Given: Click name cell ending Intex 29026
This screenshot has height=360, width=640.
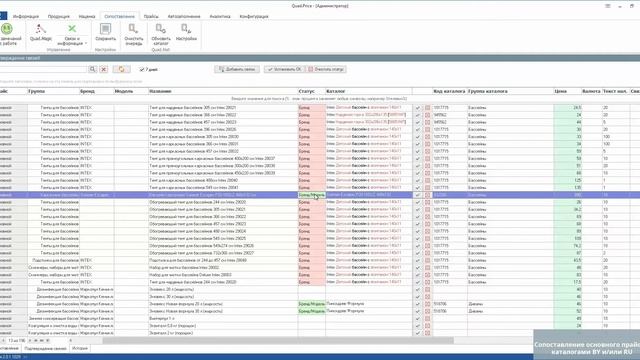Looking at the screenshot, I should pyautogui.click(x=223, y=246).
